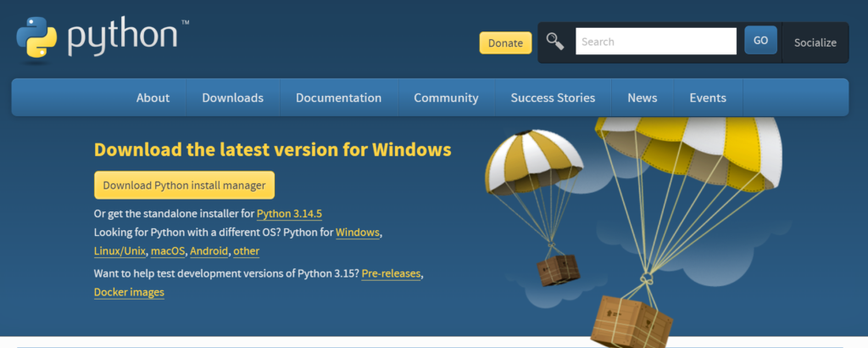This screenshot has height=348, width=868.
Task: Follow the Linux/Unix link
Action: coord(120,251)
